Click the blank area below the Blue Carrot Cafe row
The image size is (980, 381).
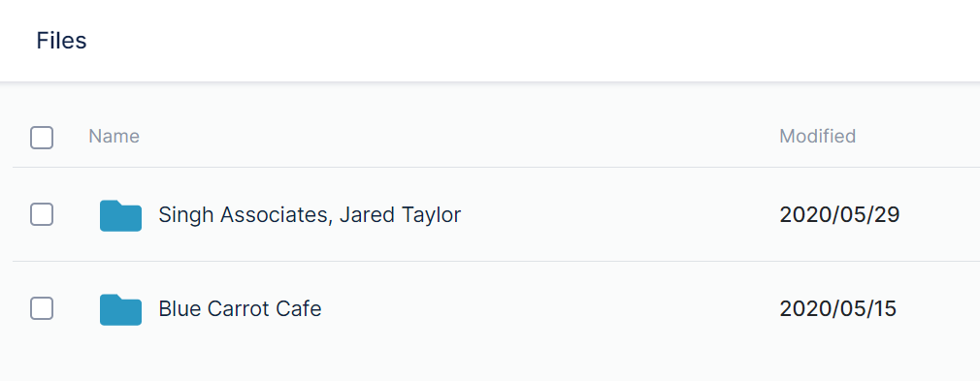(x=490, y=368)
